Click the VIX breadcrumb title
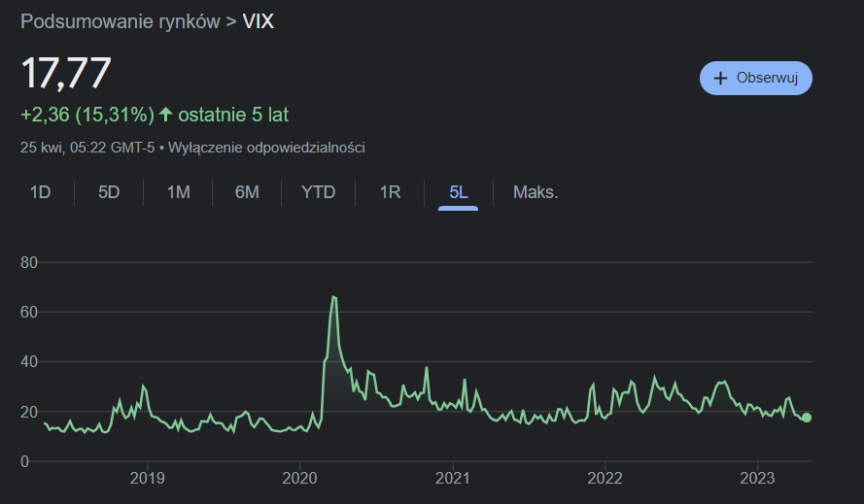This screenshot has width=864, height=504. pos(258,21)
